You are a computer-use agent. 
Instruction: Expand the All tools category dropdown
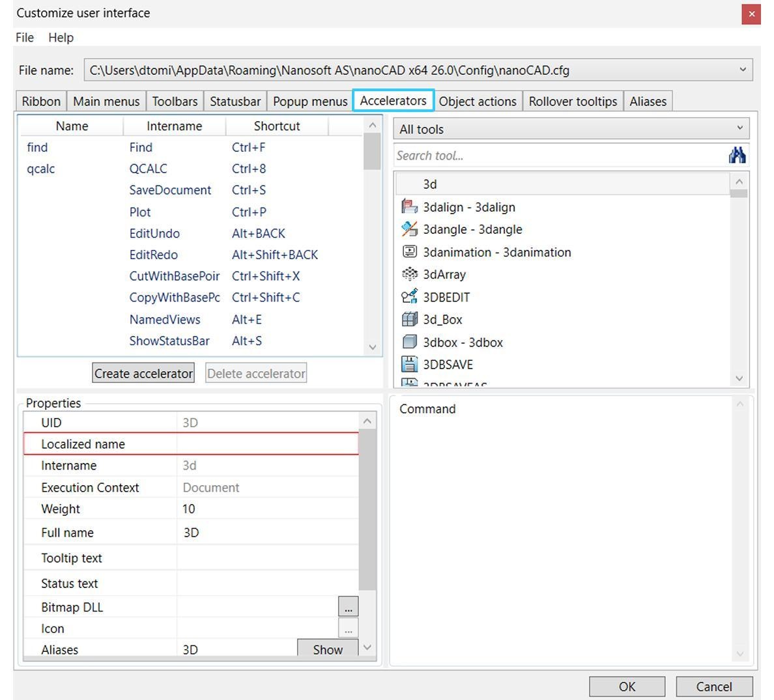pyautogui.click(x=739, y=128)
